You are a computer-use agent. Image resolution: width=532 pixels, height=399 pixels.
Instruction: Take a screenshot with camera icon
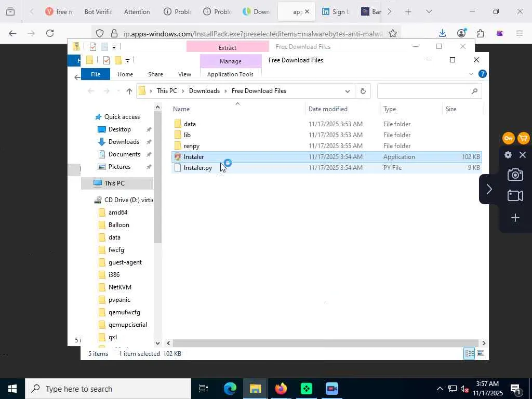tap(515, 175)
